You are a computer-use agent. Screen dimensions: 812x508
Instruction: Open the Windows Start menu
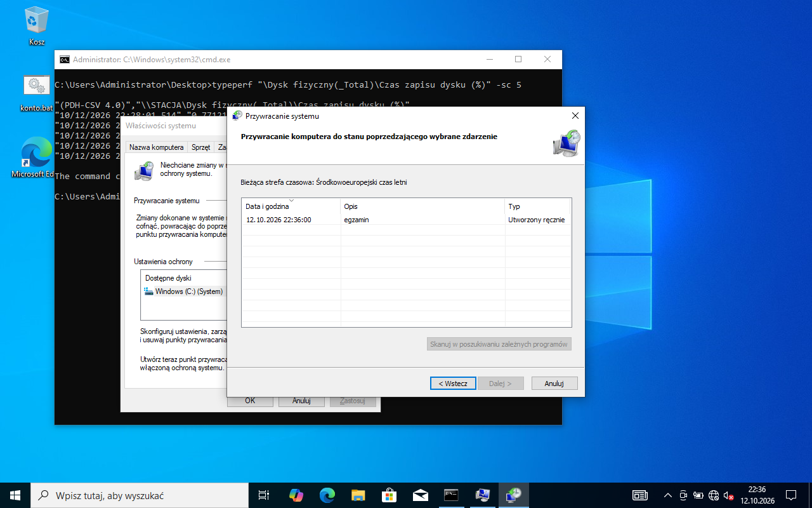pyautogui.click(x=15, y=495)
